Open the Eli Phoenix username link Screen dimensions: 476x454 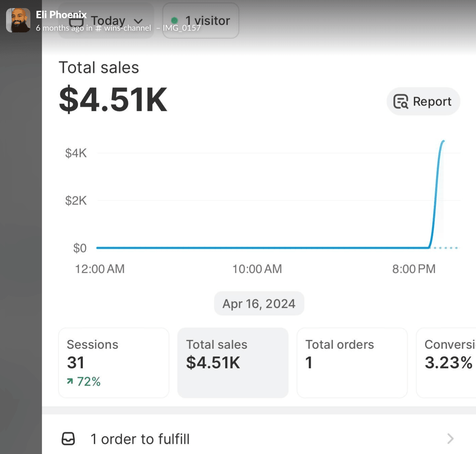click(61, 15)
